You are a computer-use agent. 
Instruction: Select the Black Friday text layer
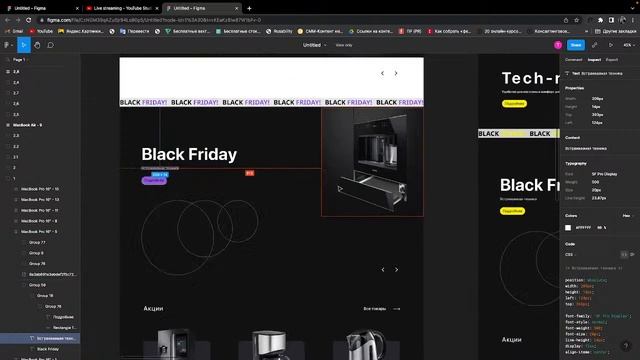click(x=48, y=349)
